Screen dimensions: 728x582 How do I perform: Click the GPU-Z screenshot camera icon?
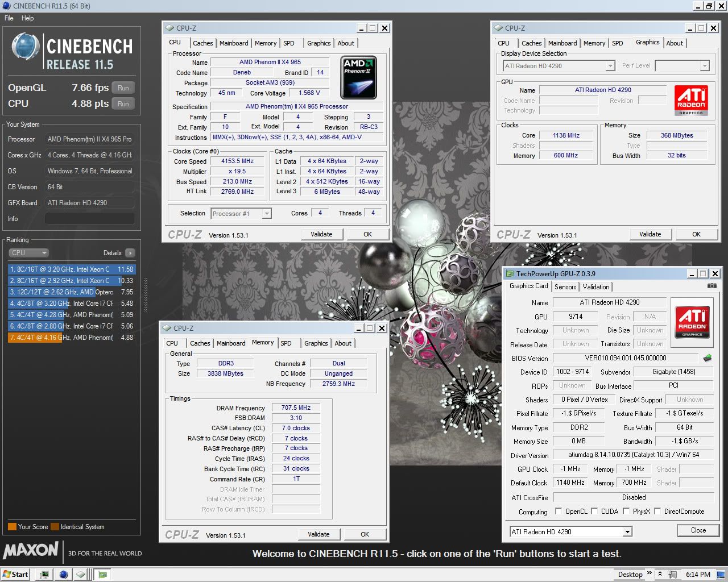pos(712,286)
